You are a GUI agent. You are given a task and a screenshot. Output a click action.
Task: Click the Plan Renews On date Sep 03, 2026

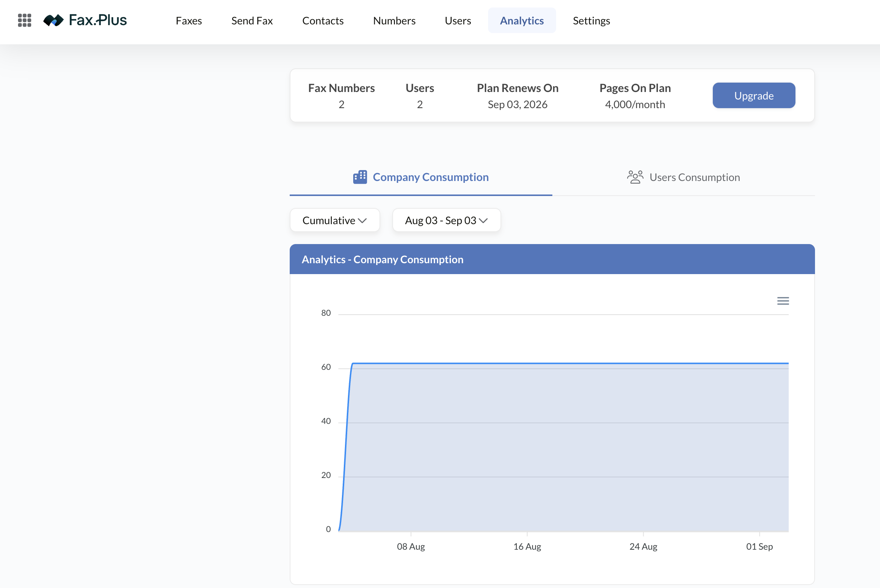click(x=517, y=105)
